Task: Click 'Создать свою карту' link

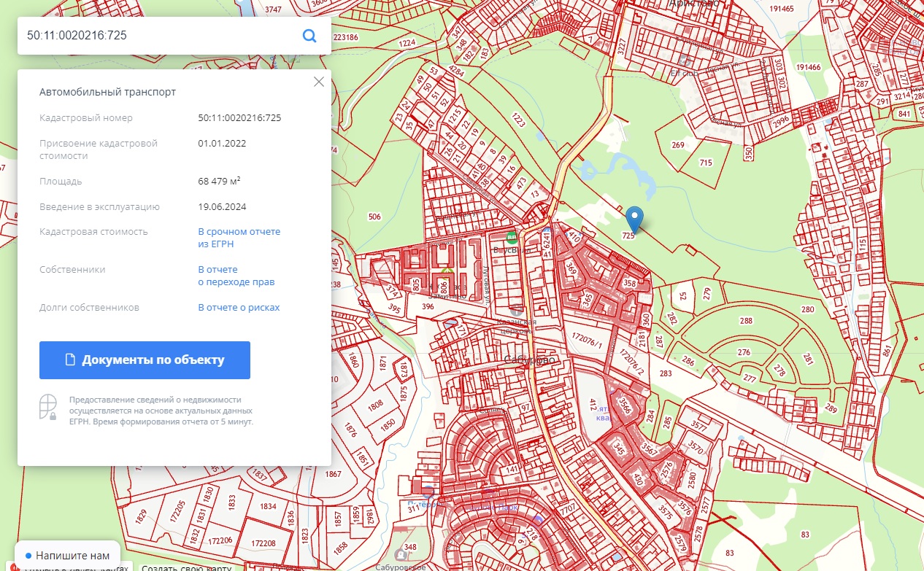Action: pyautogui.click(x=187, y=567)
